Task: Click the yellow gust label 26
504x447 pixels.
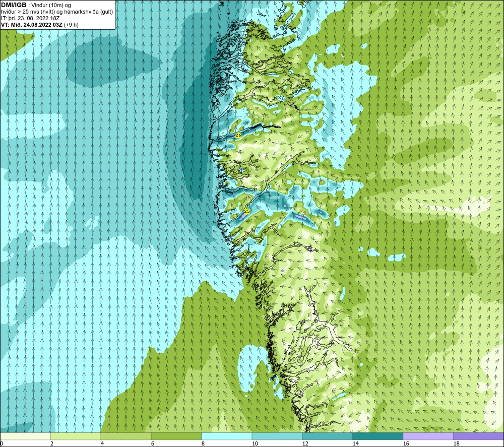Action: pos(238,135)
